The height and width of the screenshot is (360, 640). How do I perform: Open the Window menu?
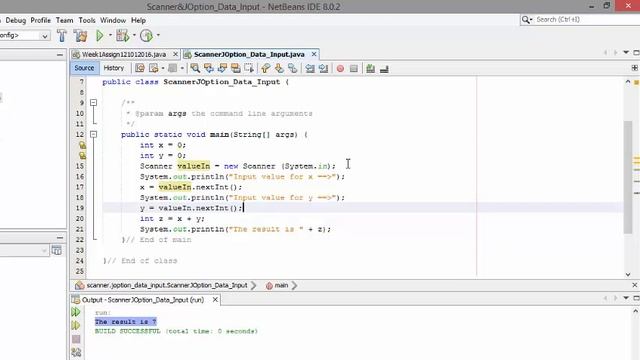113,20
